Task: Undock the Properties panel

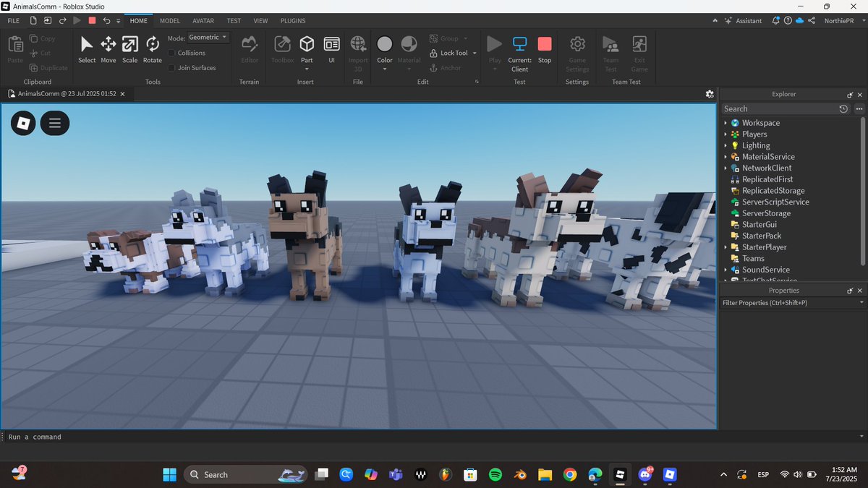Action: (850, 291)
